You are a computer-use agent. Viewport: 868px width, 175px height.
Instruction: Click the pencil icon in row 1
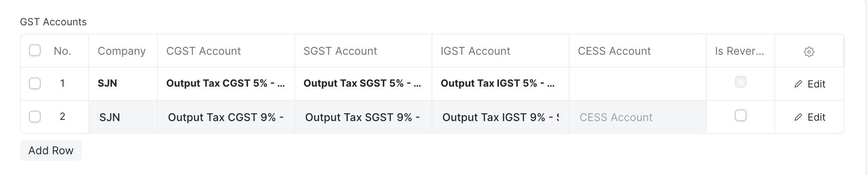798,84
